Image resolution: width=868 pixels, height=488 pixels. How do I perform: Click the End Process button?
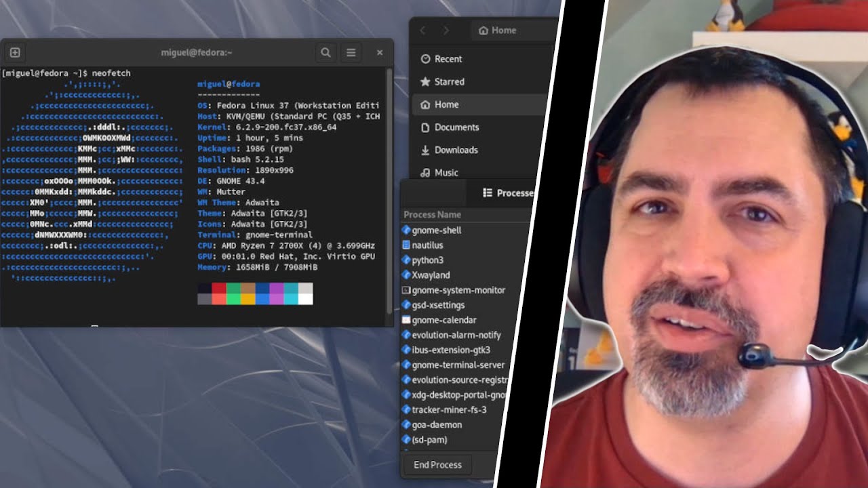(438, 465)
